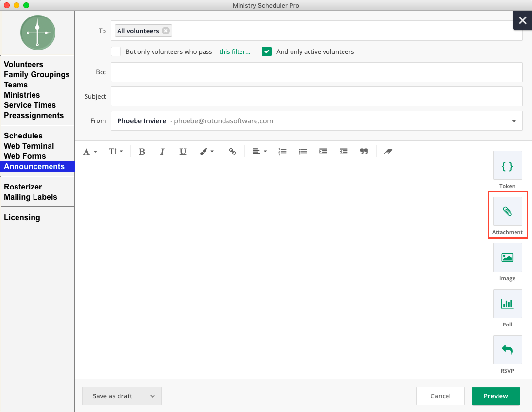Apply blockquote formatting to the text
This screenshot has height=412, width=532.
point(364,152)
